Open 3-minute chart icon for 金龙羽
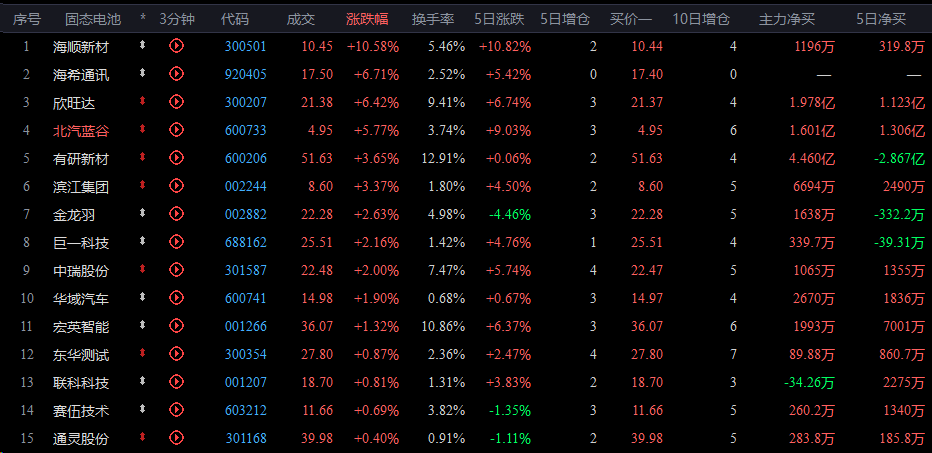The height and width of the screenshot is (453, 932). coord(177,213)
